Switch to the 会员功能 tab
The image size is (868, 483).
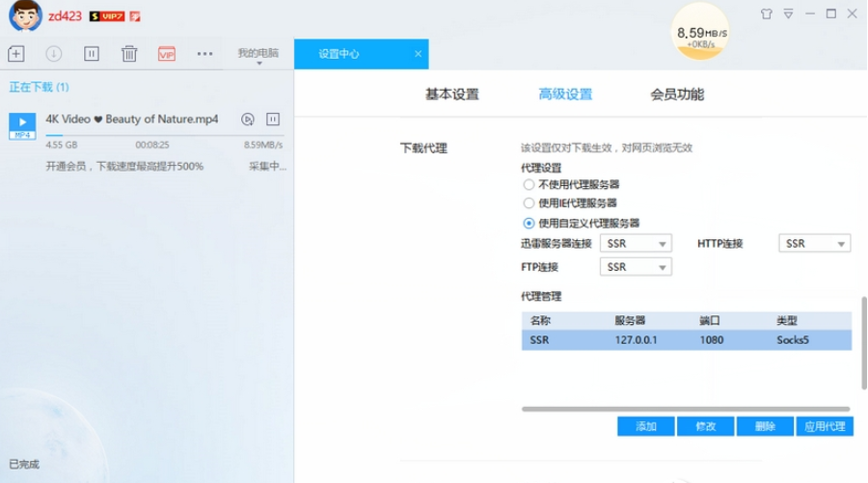click(x=677, y=94)
